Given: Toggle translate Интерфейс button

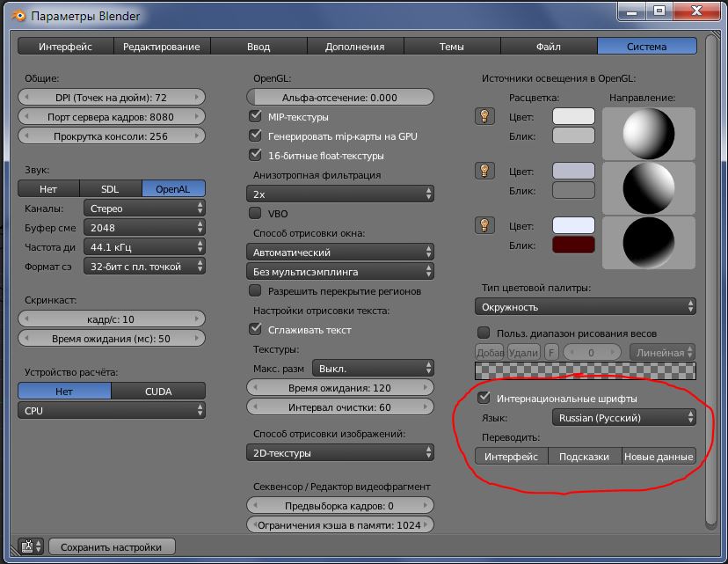Looking at the screenshot, I should click(511, 457).
